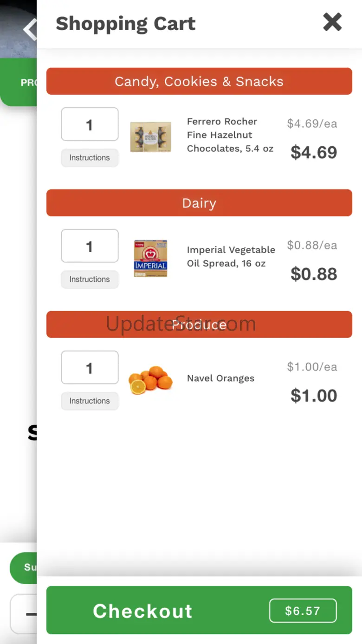This screenshot has width=362, height=644.
Task: Edit quantity for Navel Oranges
Action: pyautogui.click(x=90, y=368)
